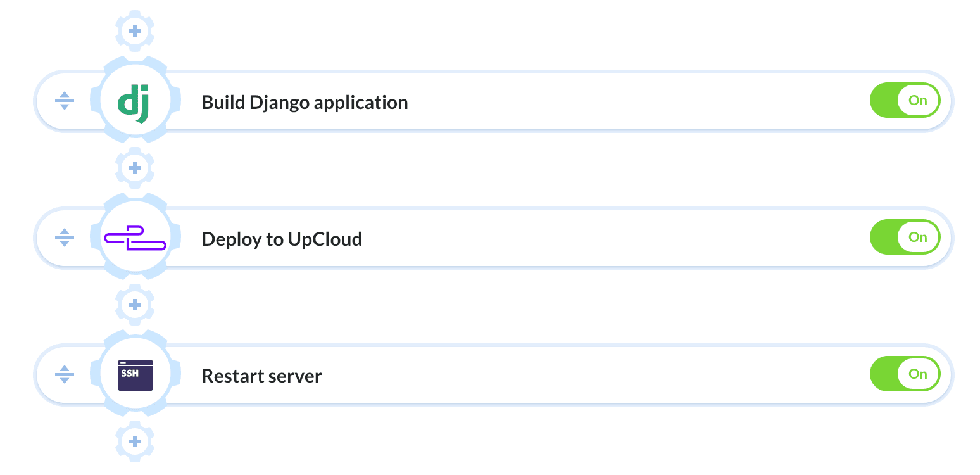Click the Django logo icon
Image resolution: width=980 pixels, height=475 pixels.
(135, 101)
